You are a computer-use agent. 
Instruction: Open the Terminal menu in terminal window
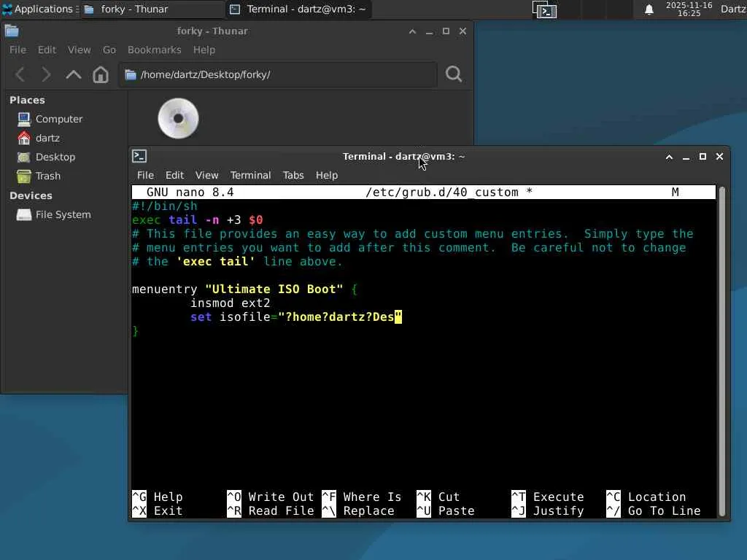[251, 175]
